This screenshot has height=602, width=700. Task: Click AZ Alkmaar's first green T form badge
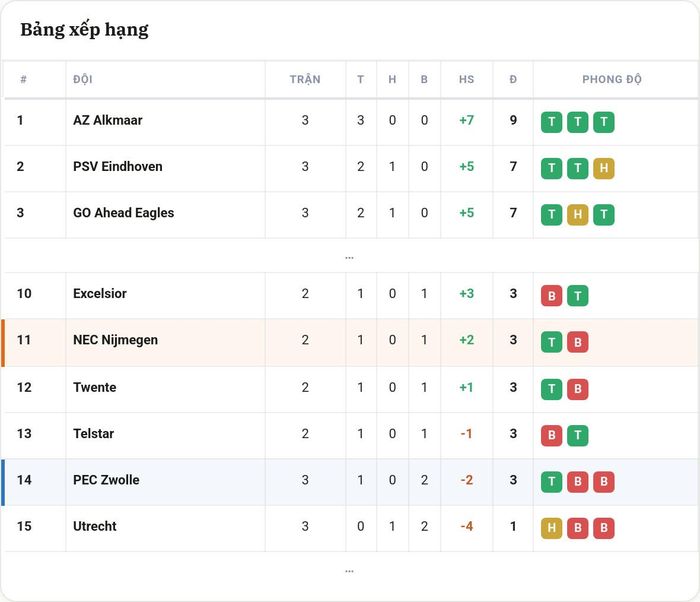click(551, 122)
